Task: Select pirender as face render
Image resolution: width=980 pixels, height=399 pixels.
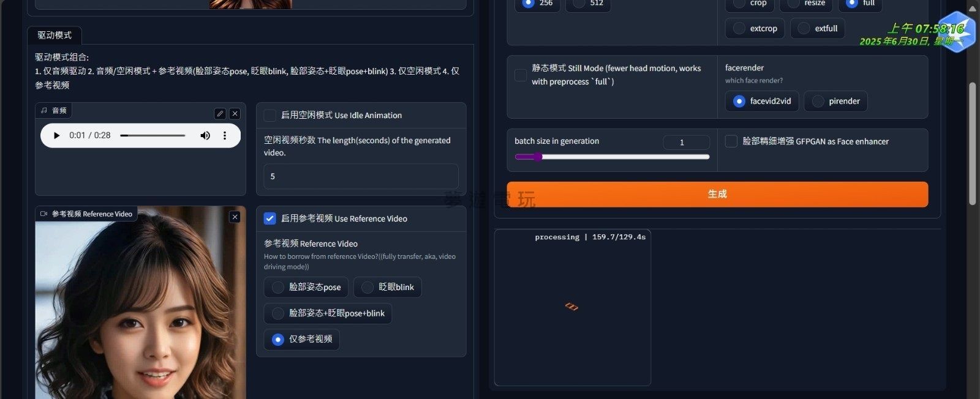Action: click(x=835, y=102)
